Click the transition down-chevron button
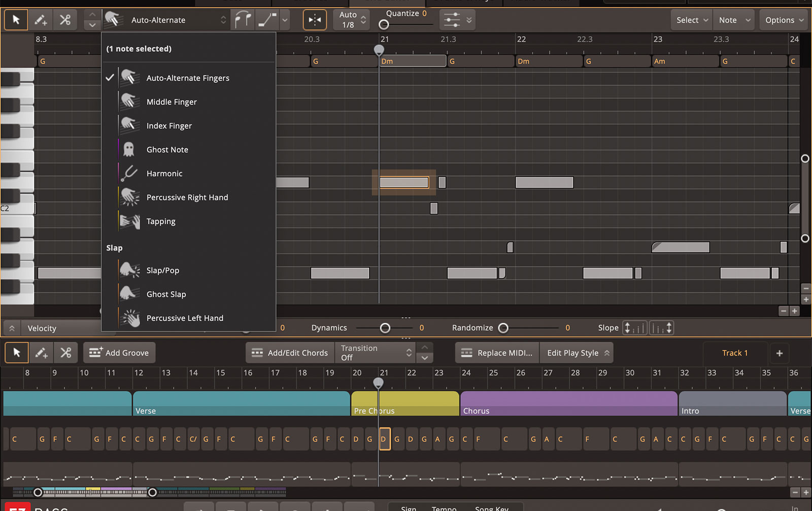Image resolution: width=812 pixels, height=511 pixels. [x=425, y=358]
